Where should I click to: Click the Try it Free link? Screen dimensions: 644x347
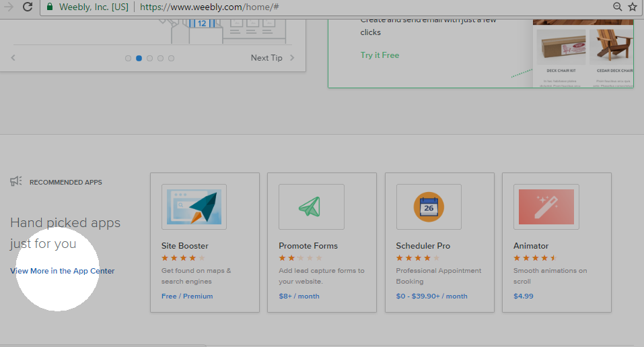click(380, 55)
